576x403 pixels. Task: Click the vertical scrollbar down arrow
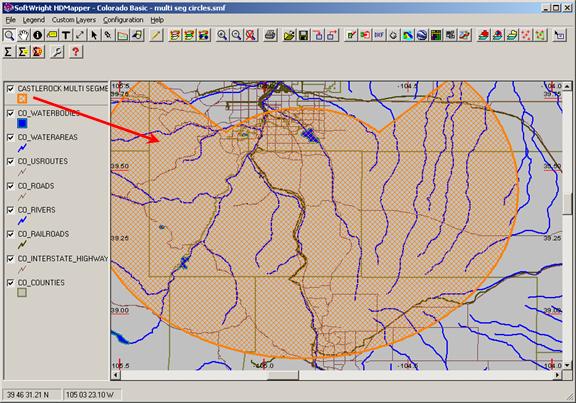click(567, 366)
